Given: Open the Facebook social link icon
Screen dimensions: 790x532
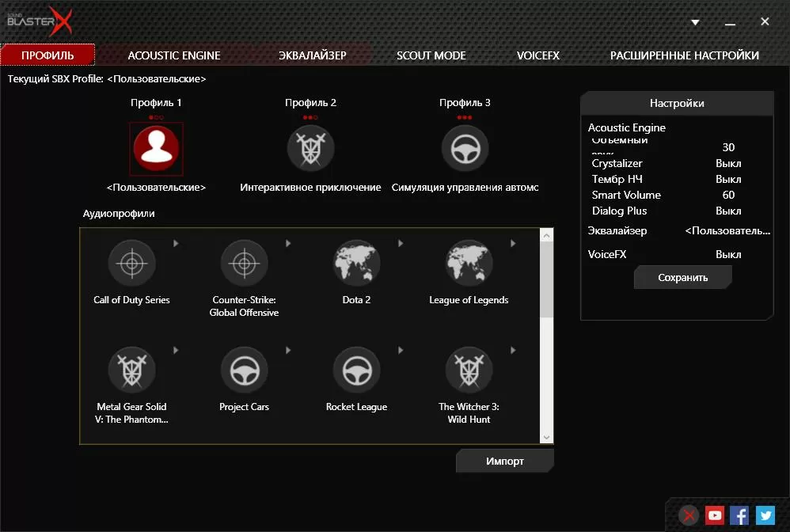Looking at the screenshot, I should [x=739, y=515].
